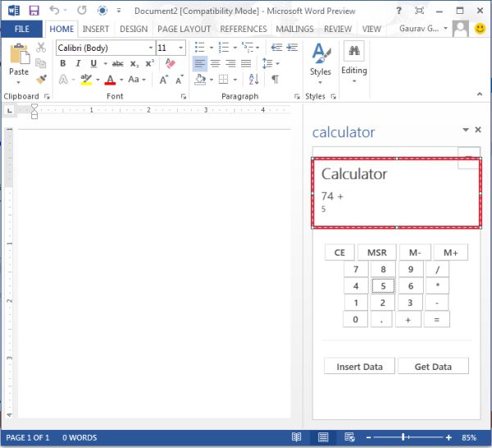Image resolution: width=492 pixels, height=448 pixels.
Task: Expand font color dropdown arrow
Action: [121, 80]
